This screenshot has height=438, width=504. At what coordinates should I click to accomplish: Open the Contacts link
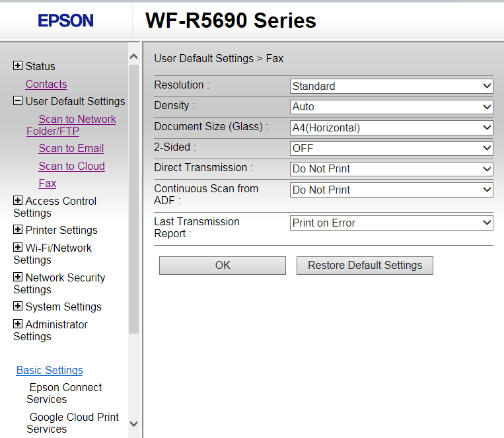46,85
